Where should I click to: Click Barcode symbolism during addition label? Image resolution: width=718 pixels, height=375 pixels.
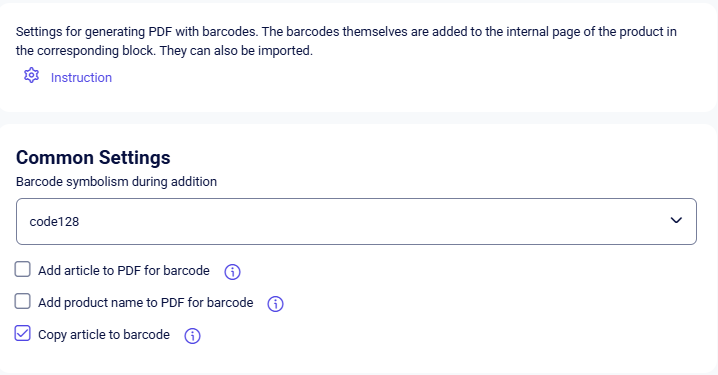coord(116,182)
